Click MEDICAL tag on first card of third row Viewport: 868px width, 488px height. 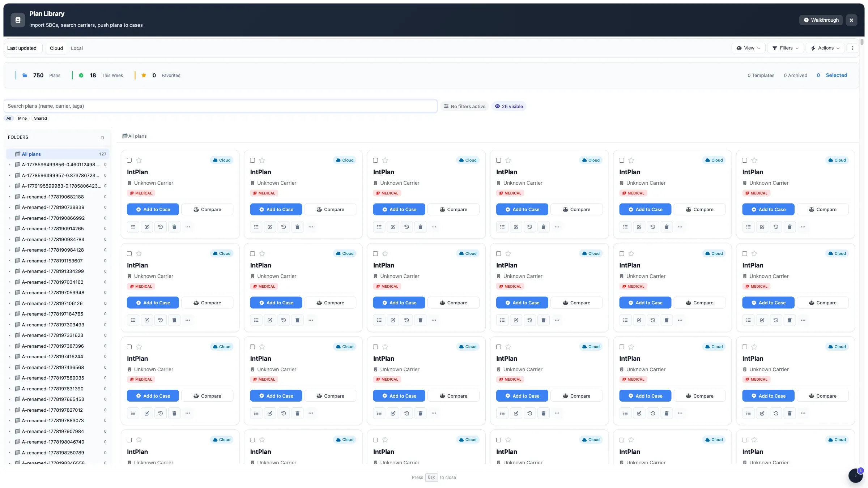[x=141, y=379]
